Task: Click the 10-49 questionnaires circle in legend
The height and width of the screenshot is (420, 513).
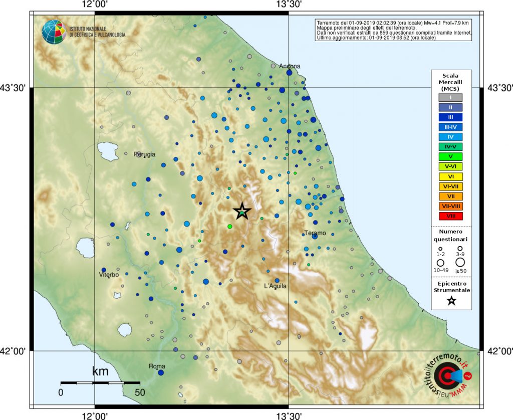Action: pos(441,262)
